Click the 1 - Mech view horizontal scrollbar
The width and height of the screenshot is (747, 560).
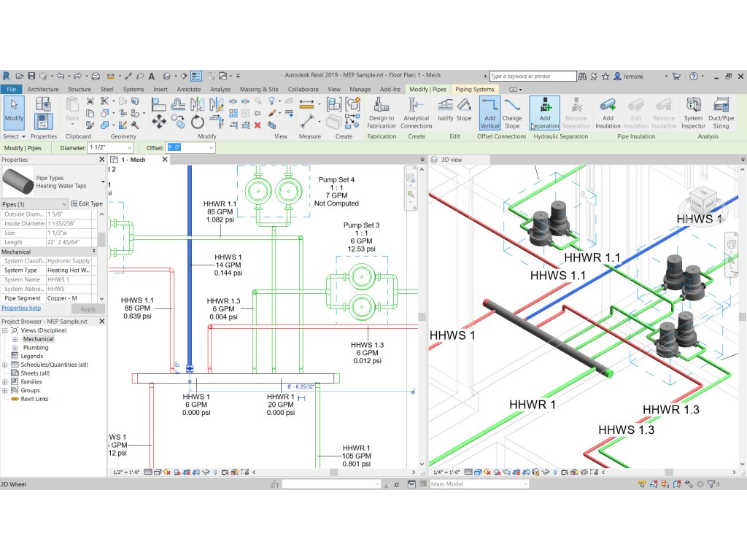[x=334, y=472]
